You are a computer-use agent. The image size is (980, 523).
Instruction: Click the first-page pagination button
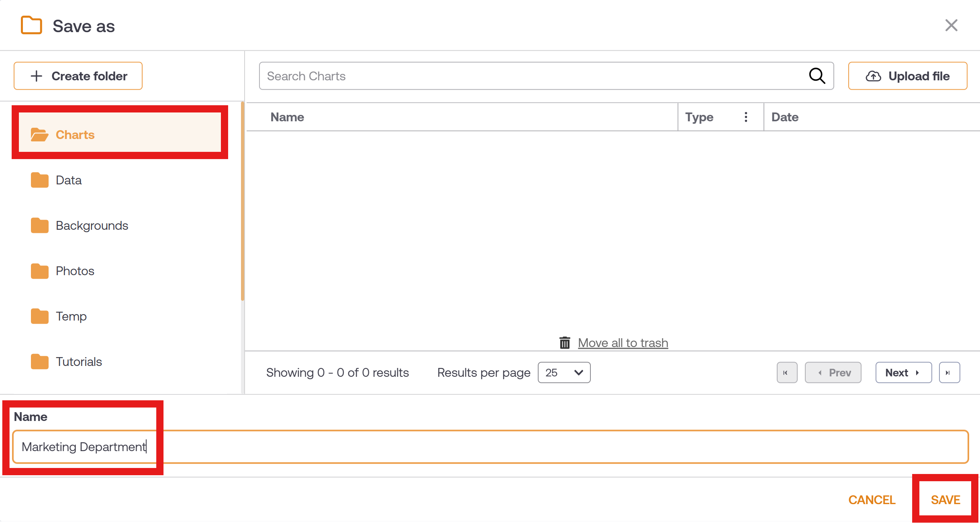coord(786,372)
